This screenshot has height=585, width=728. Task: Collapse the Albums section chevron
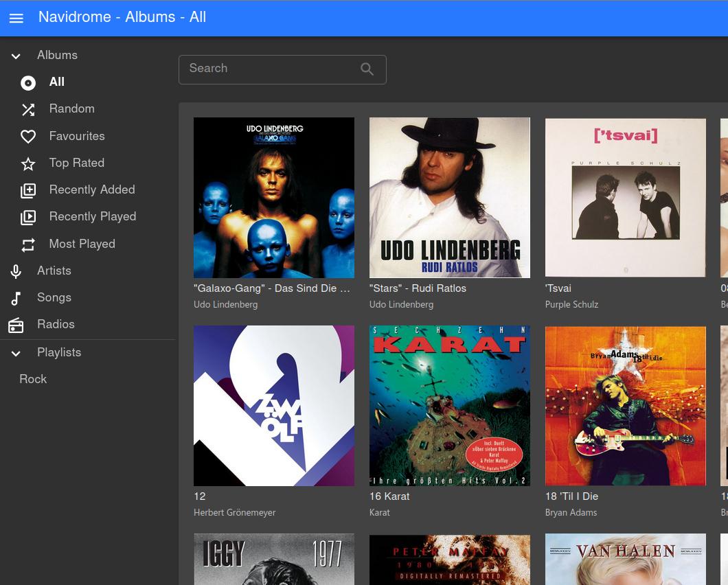(16, 56)
